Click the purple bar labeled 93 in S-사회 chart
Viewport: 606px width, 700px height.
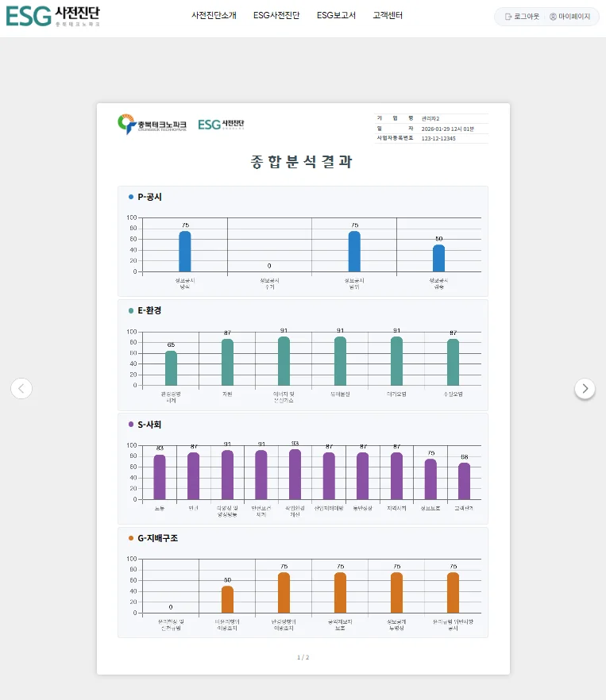click(295, 474)
